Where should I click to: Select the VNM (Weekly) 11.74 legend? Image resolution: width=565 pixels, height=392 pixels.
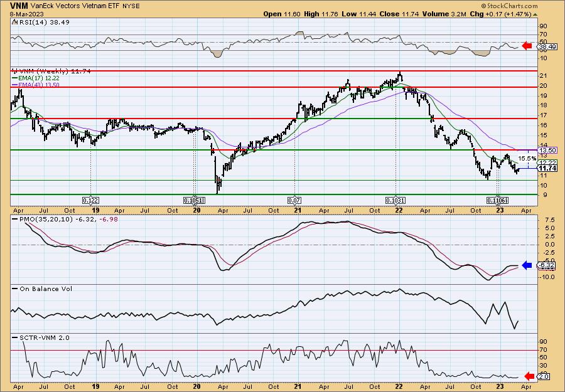tap(51, 72)
